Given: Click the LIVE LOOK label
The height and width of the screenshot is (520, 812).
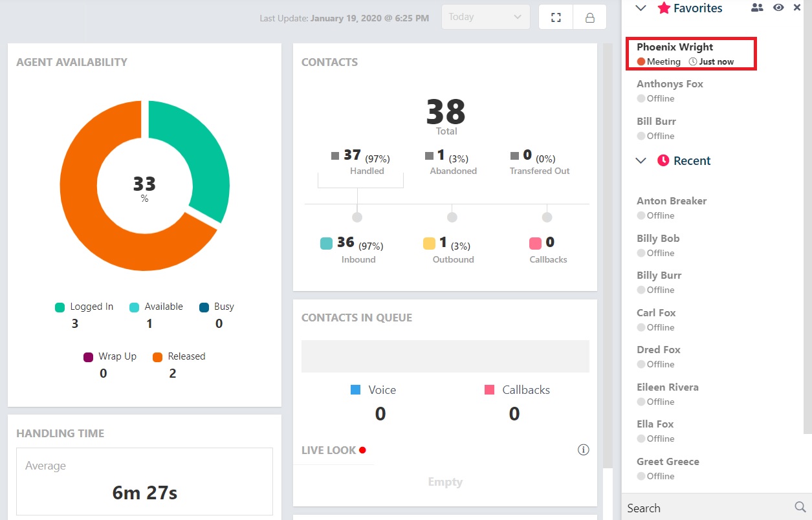Looking at the screenshot, I should (329, 450).
